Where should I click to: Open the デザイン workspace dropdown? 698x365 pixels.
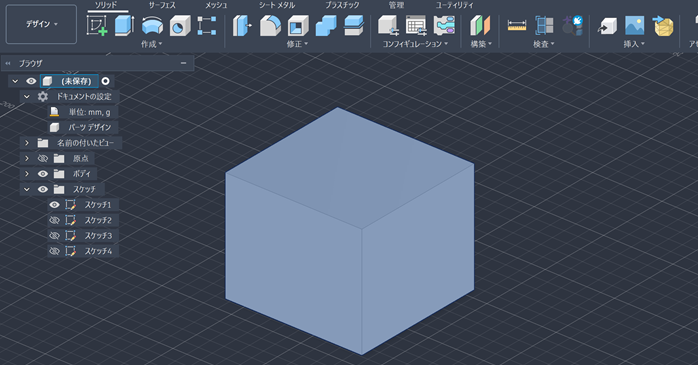pyautogui.click(x=41, y=24)
